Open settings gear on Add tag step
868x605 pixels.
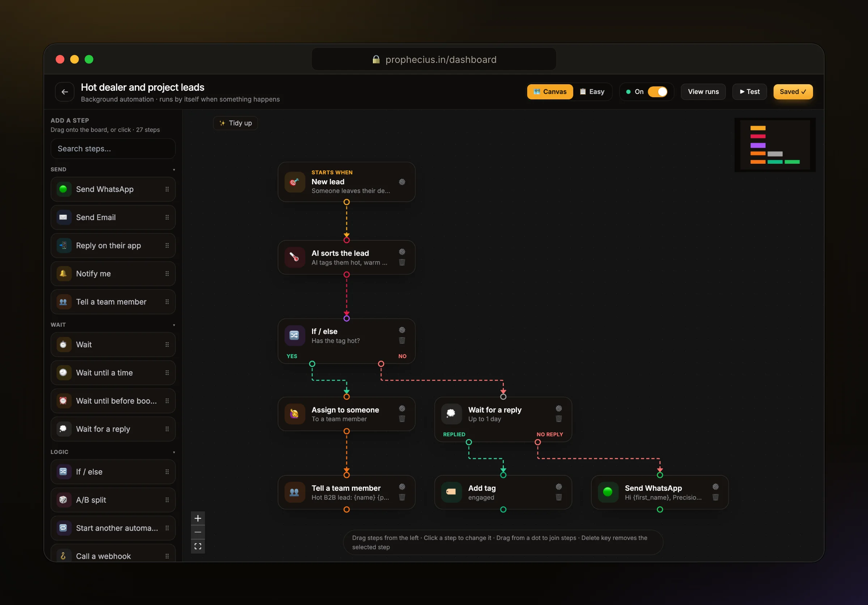pos(558,487)
